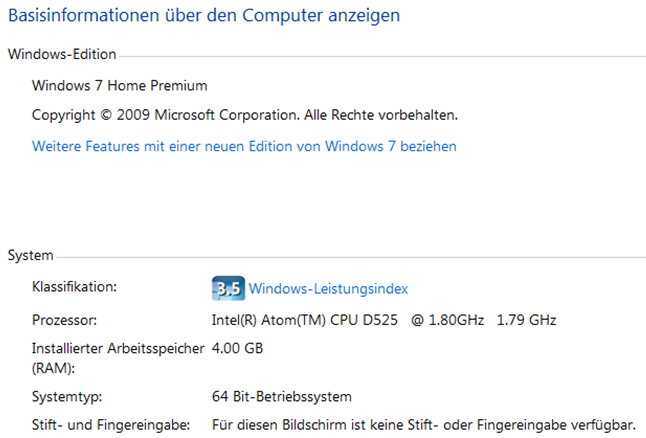Click the (RAM): label text
The image size is (646, 438).
tap(54, 368)
